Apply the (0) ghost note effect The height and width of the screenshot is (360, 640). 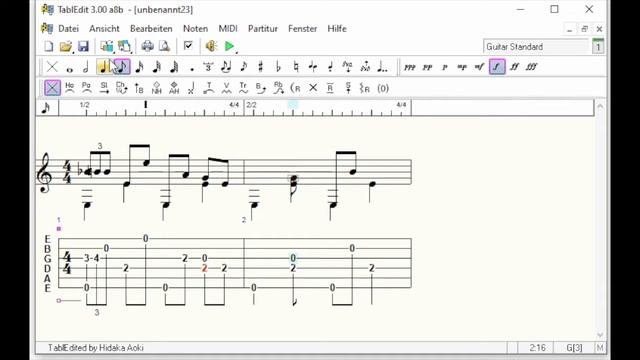coord(383,88)
